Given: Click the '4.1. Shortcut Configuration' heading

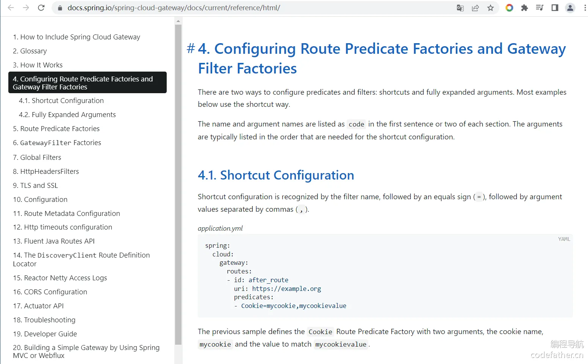Looking at the screenshot, I should tap(276, 175).
